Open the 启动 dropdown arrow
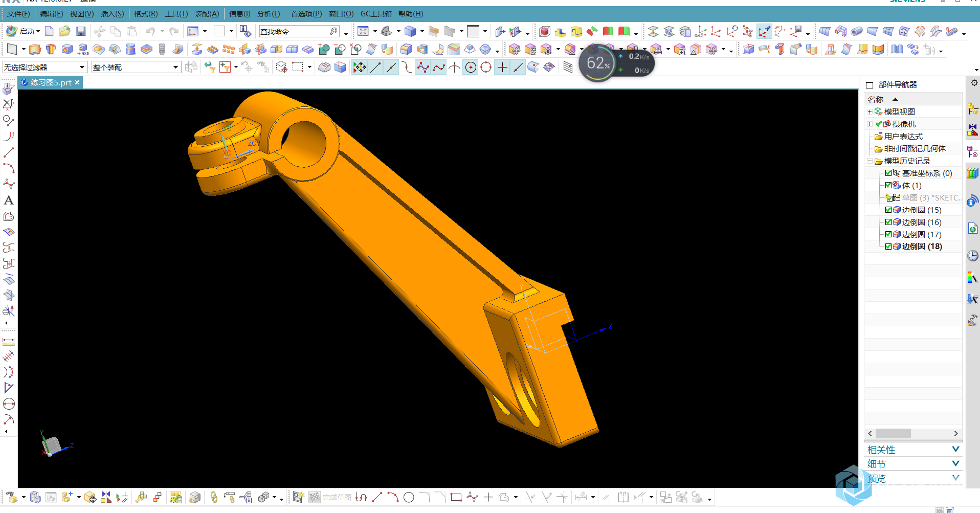Viewport: 980px width, 513px height. coord(38,32)
